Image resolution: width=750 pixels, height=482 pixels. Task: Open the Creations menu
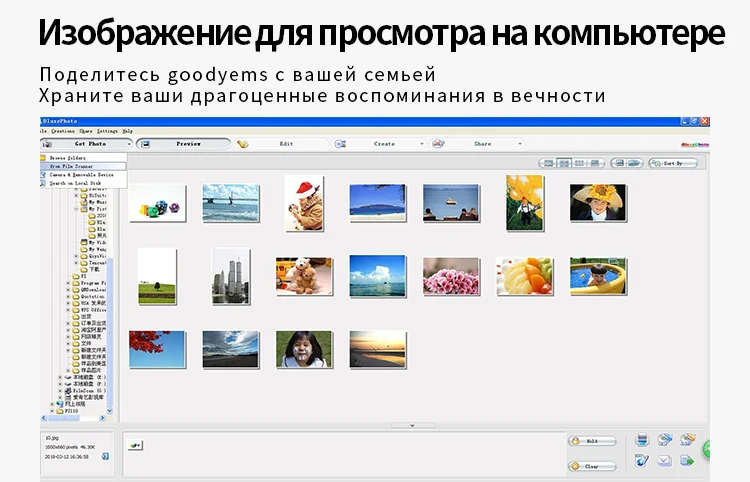tap(63, 131)
